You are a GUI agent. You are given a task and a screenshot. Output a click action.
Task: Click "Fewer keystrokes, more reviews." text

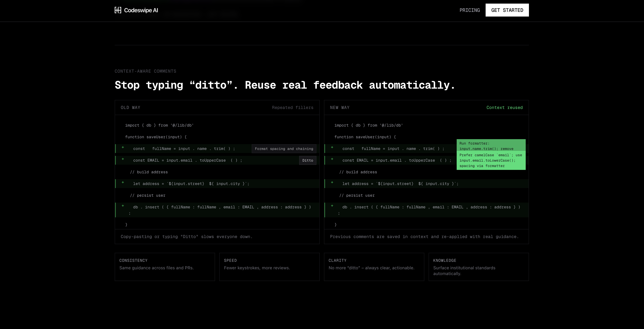(257, 268)
